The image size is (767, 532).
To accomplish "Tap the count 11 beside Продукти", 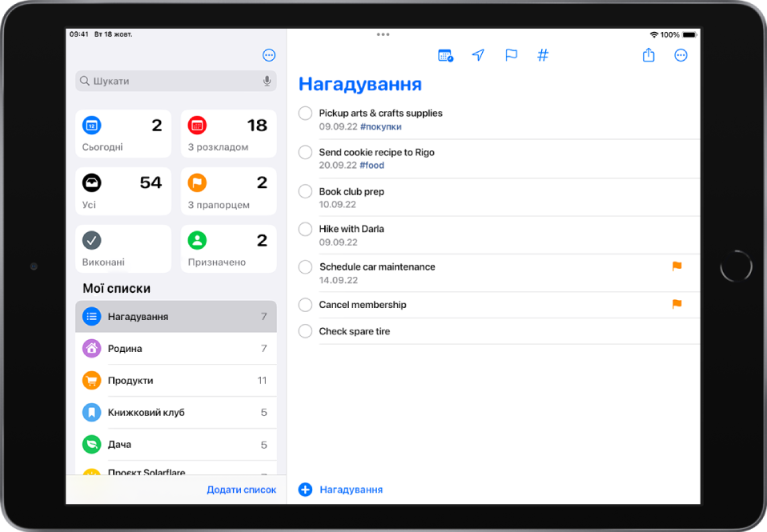I will tap(262, 381).
